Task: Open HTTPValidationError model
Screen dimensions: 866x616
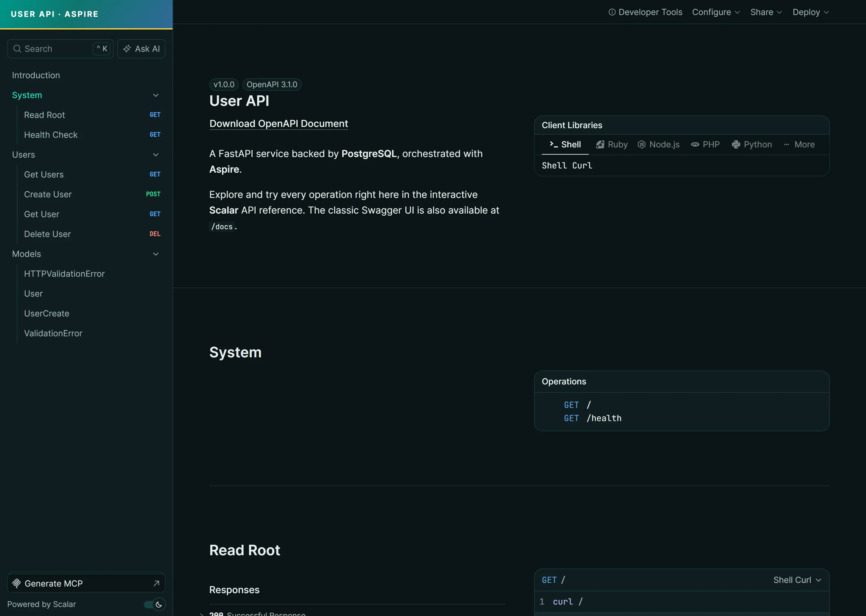Action: coord(92,274)
